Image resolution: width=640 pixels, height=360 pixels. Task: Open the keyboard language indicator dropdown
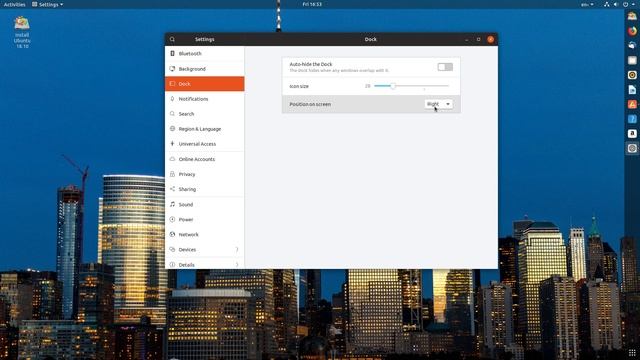(587, 4)
